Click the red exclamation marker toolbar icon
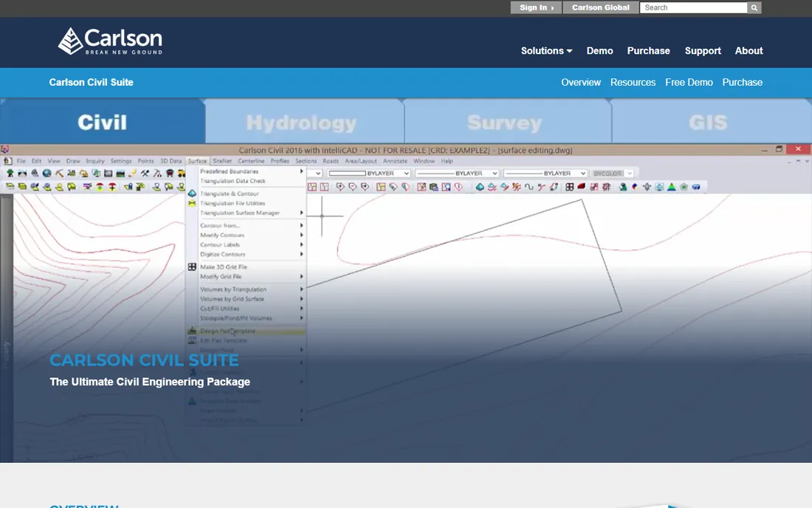 click(x=458, y=187)
